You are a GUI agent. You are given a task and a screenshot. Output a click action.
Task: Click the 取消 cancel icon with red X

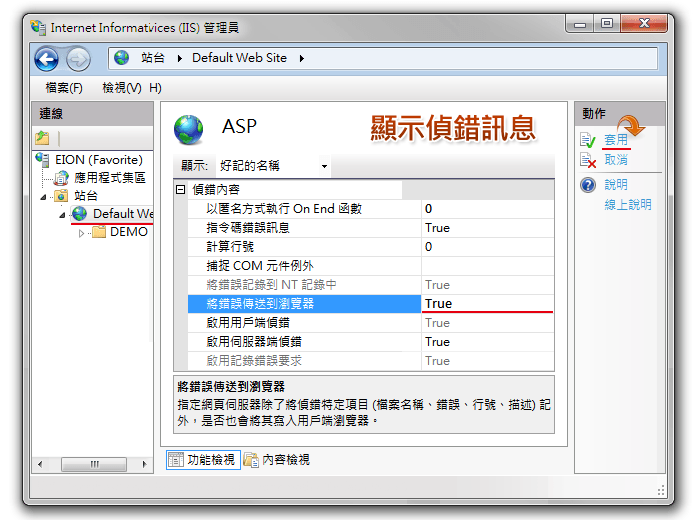tap(588, 160)
